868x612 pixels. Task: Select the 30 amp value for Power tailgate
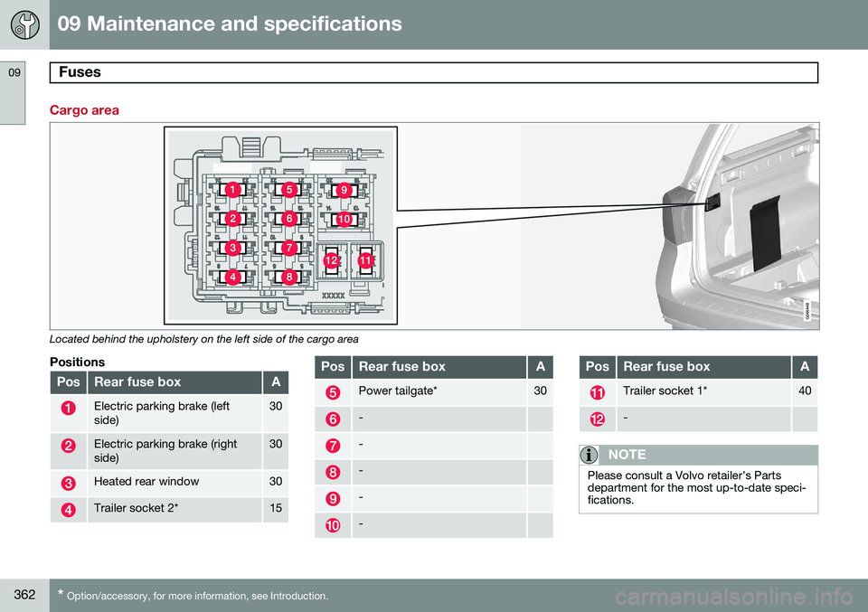tap(541, 391)
